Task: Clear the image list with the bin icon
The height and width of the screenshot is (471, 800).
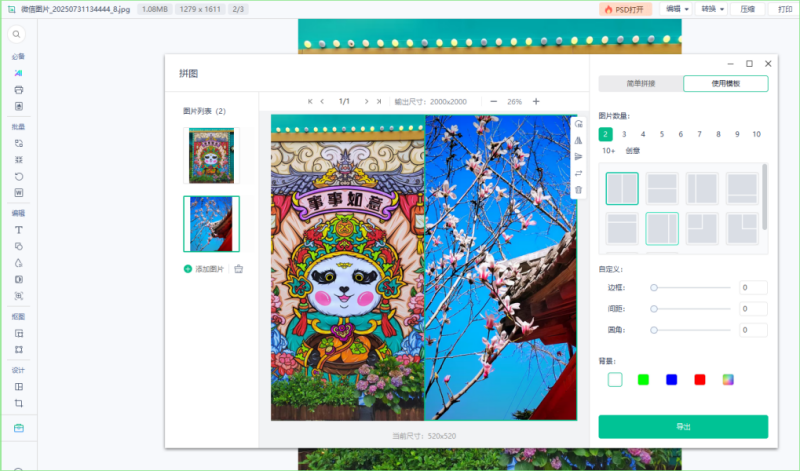Action: [x=238, y=269]
